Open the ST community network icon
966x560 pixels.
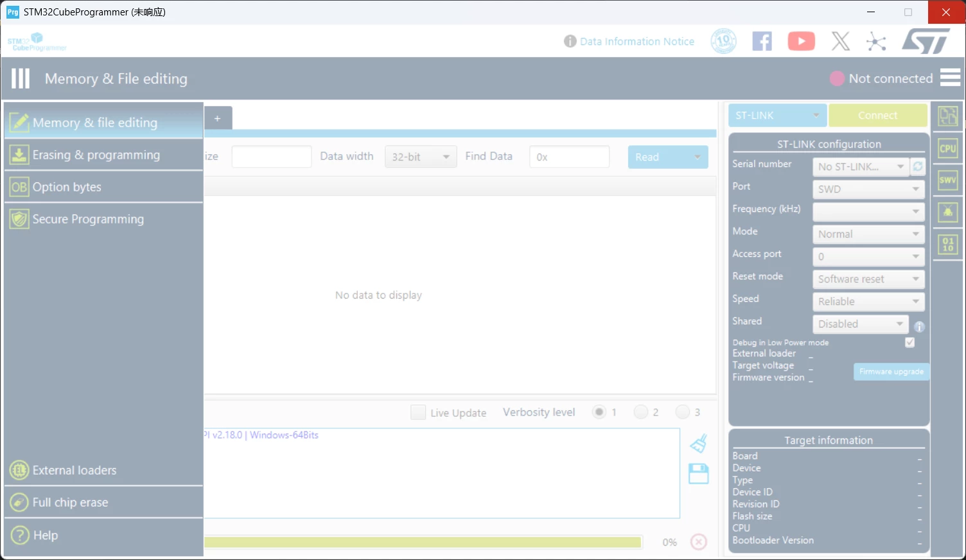coord(876,42)
